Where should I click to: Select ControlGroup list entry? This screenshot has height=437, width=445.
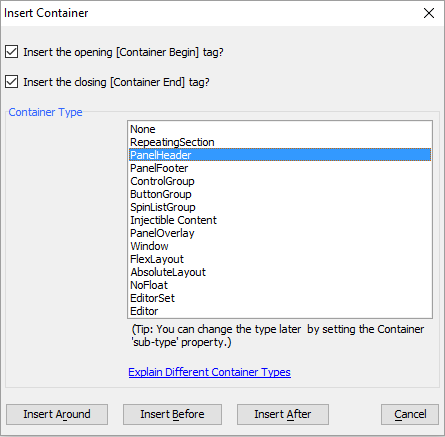click(x=280, y=181)
